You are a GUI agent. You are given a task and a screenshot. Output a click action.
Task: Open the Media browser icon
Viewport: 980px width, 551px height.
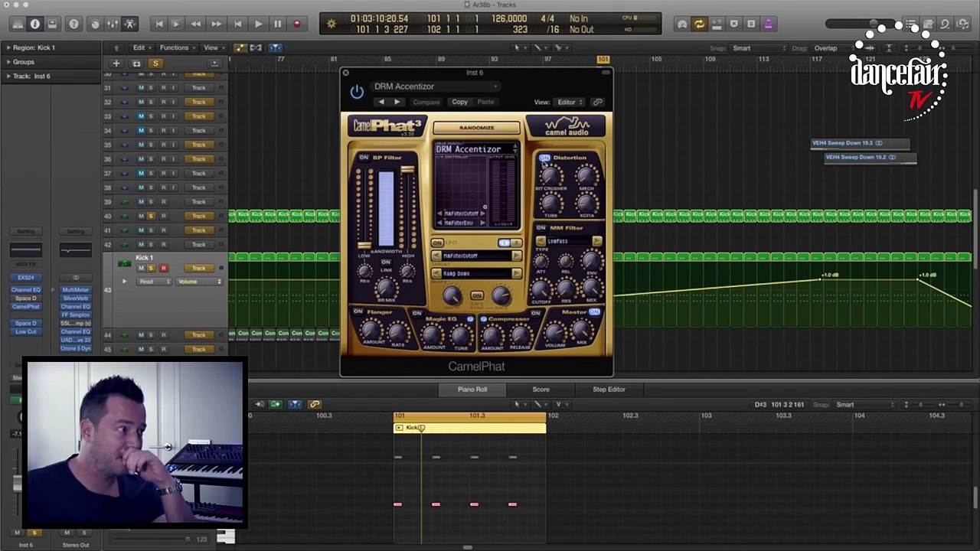[x=962, y=24]
